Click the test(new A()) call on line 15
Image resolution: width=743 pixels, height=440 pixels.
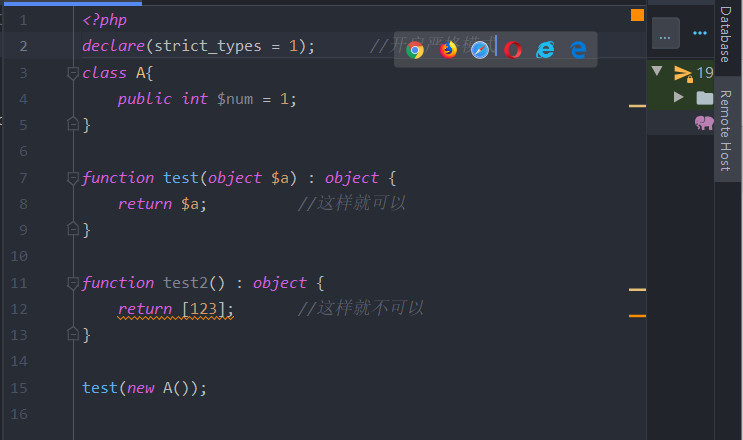pyautogui.click(x=145, y=388)
